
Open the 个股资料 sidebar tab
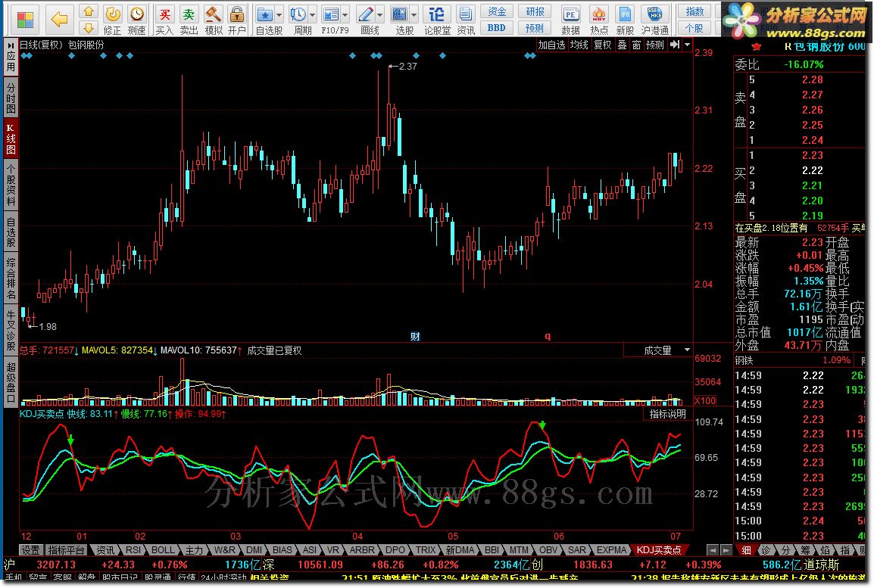coord(11,185)
